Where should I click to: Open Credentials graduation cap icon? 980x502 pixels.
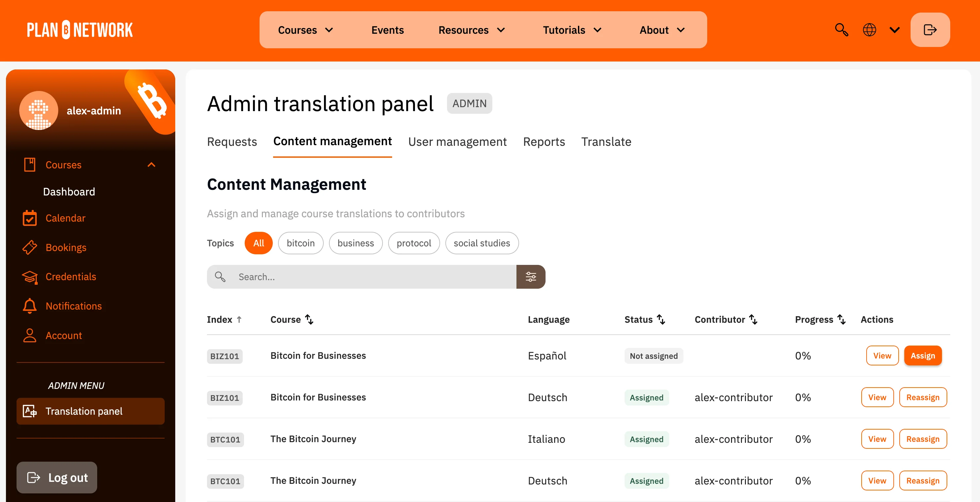30,277
